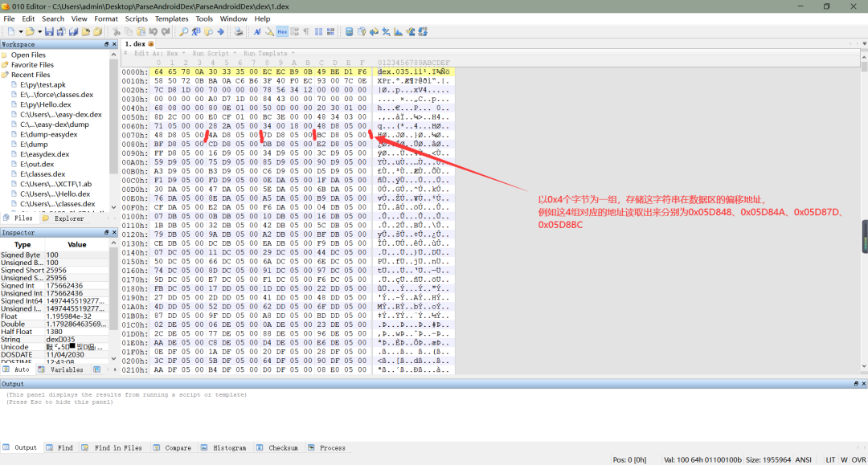This screenshot has height=465, width=868.
Task: Close the Output panel
Action: tap(863, 384)
